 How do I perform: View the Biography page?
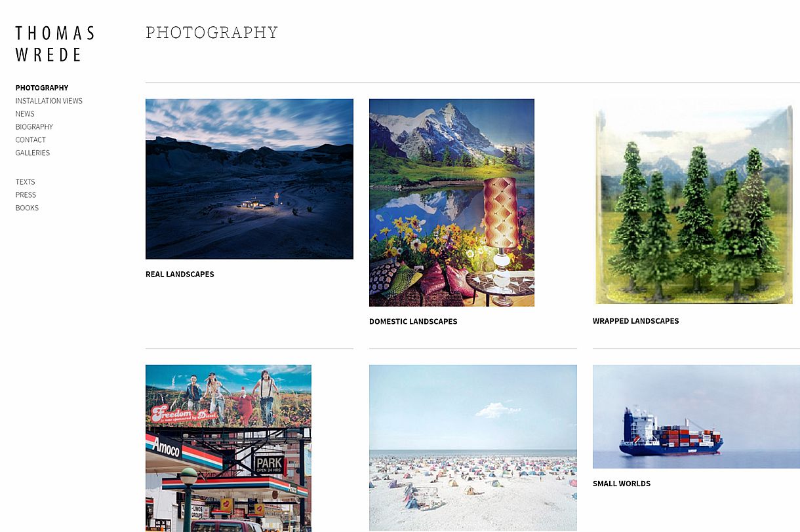point(34,127)
